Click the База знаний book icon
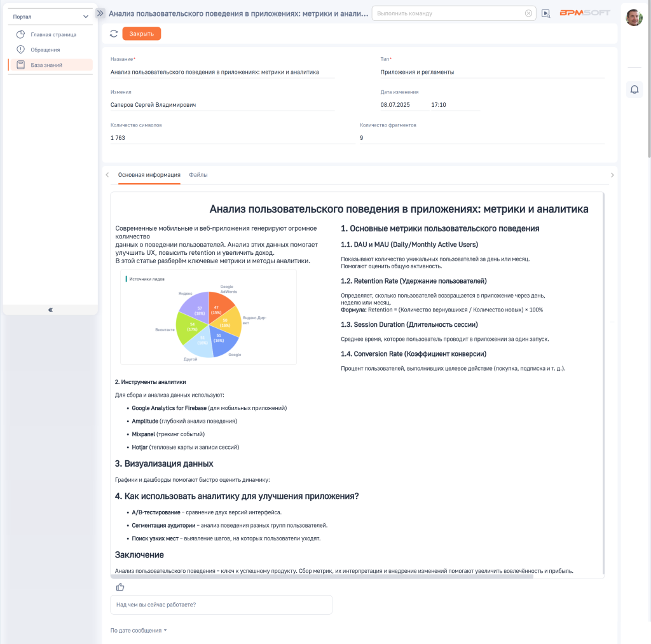The image size is (651, 644). coord(20,65)
